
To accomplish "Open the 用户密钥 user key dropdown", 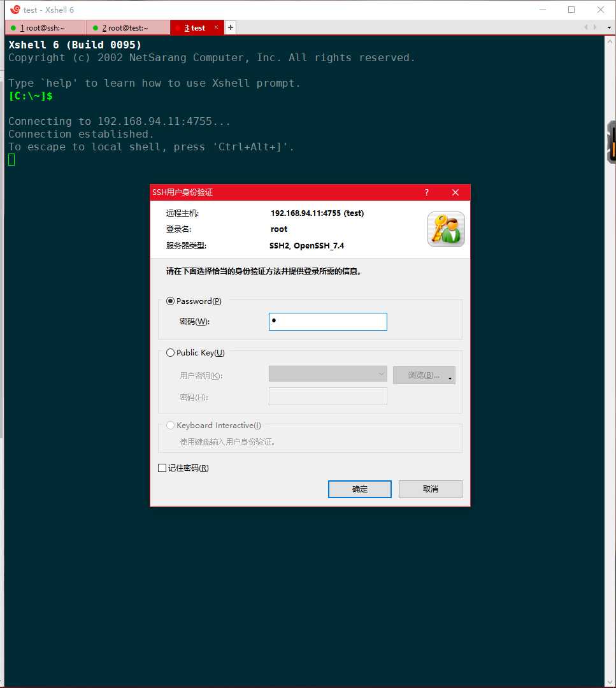I will pyautogui.click(x=327, y=374).
